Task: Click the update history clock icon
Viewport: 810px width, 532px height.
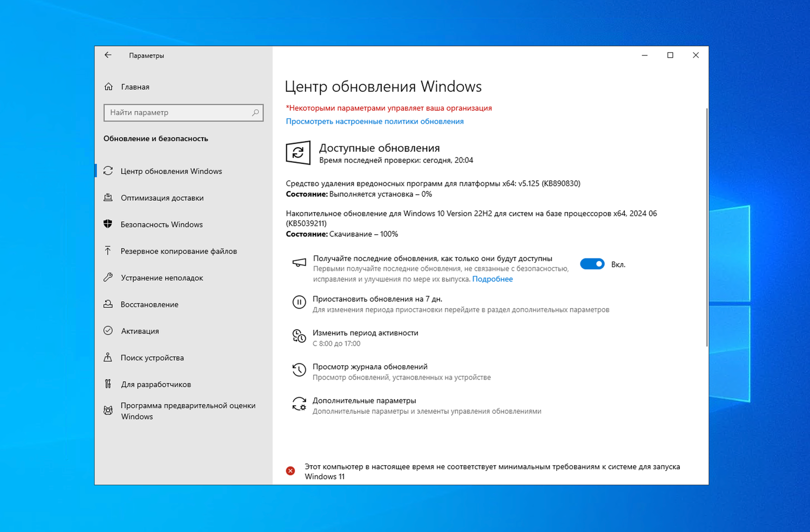Action: pos(299,370)
